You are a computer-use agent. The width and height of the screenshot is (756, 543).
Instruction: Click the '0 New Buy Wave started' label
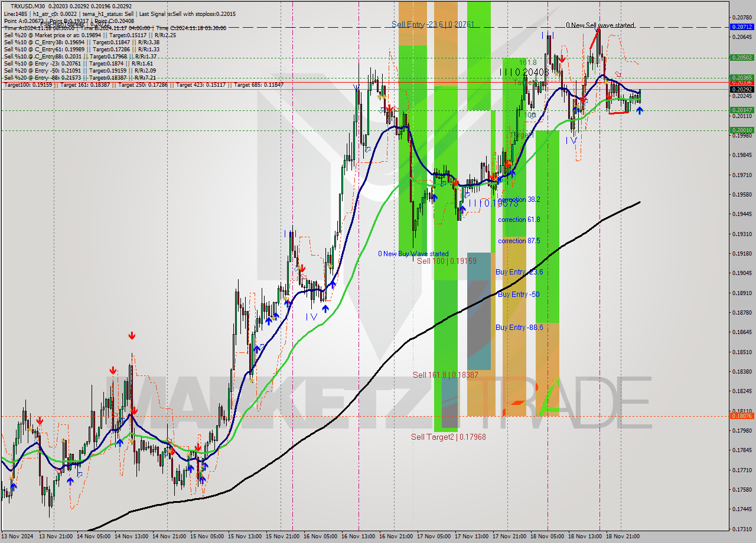click(413, 254)
